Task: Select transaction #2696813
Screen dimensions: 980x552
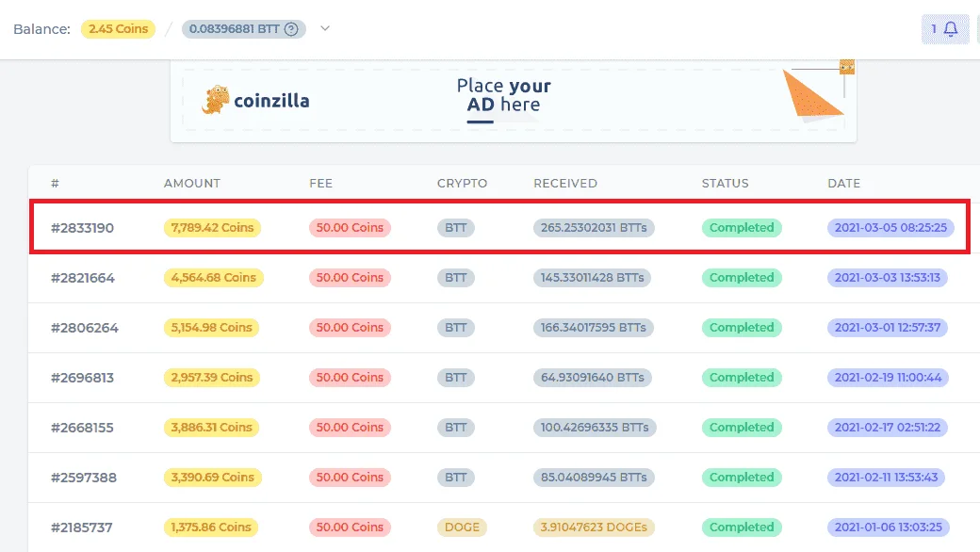Action: point(83,378)
